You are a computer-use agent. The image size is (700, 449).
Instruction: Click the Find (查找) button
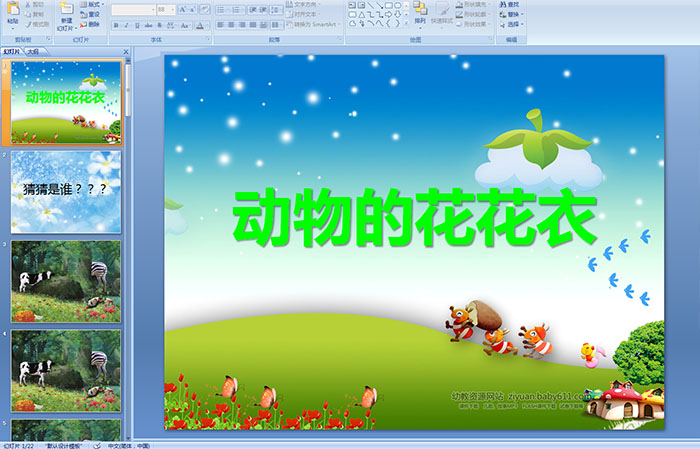tap(509, 4)
